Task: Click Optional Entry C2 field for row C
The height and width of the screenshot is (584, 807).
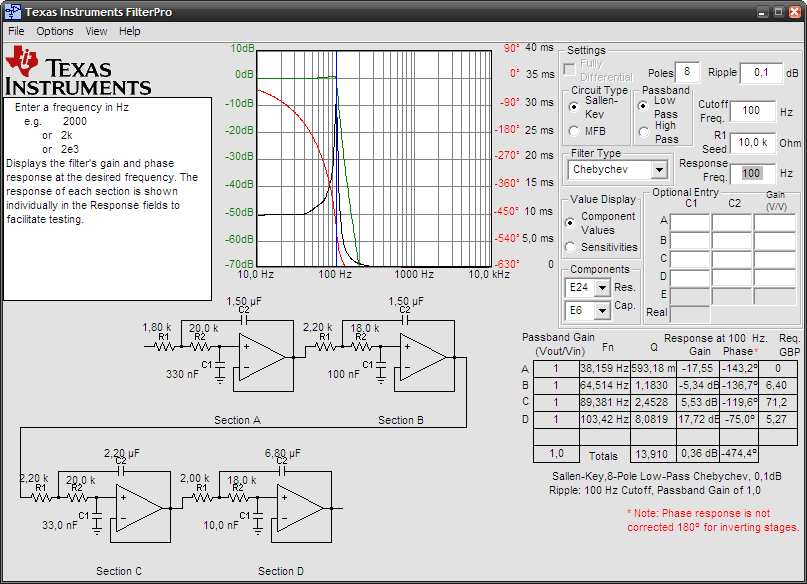Action: pyautogui.click(x=731, y=259)
